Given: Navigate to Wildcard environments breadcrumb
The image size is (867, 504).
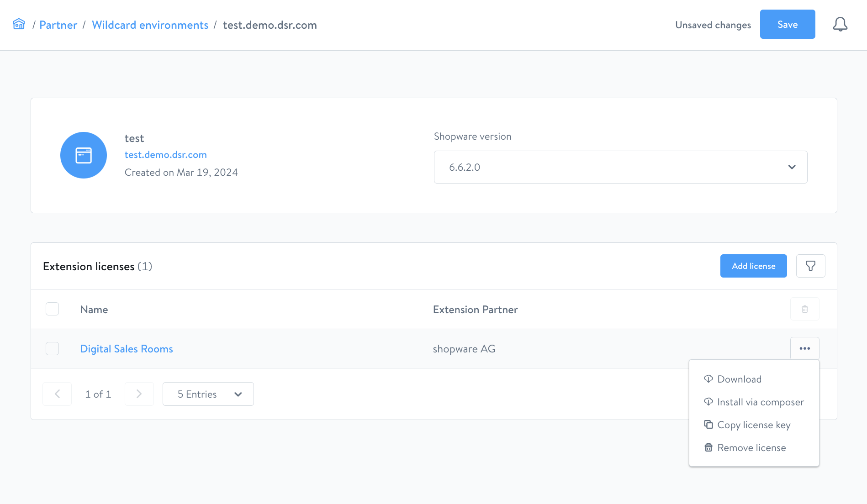Looking at the screenshot, I should 150,25.
